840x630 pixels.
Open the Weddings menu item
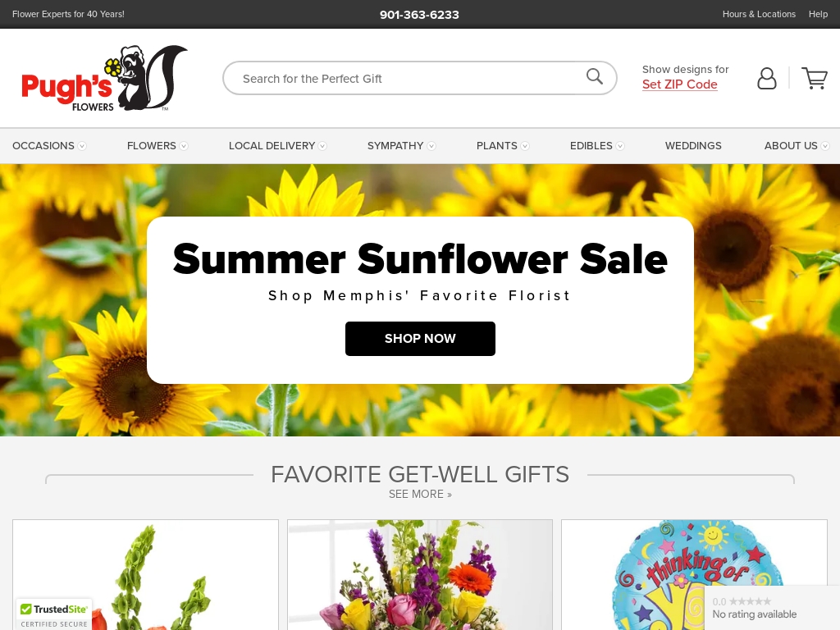point(693,146)
